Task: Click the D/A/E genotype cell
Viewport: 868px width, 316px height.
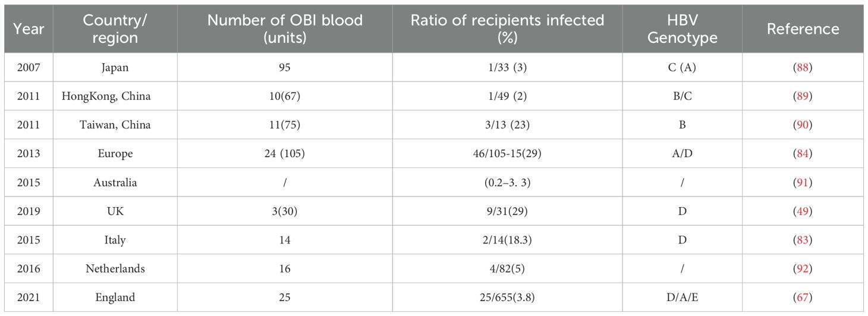Action: [x=682, y=297]
